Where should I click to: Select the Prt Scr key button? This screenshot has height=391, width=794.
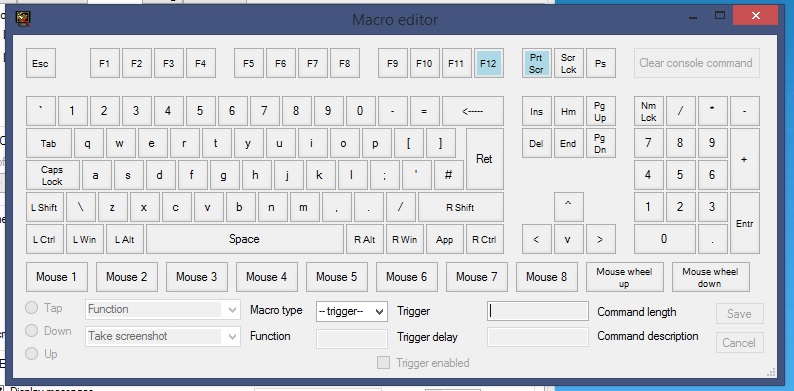point(536,63)
